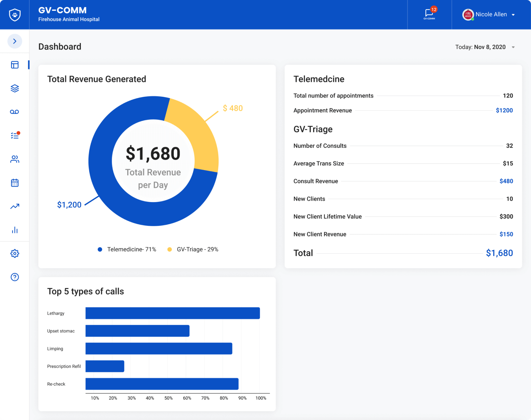Click the New Clients label

point(309,199)
